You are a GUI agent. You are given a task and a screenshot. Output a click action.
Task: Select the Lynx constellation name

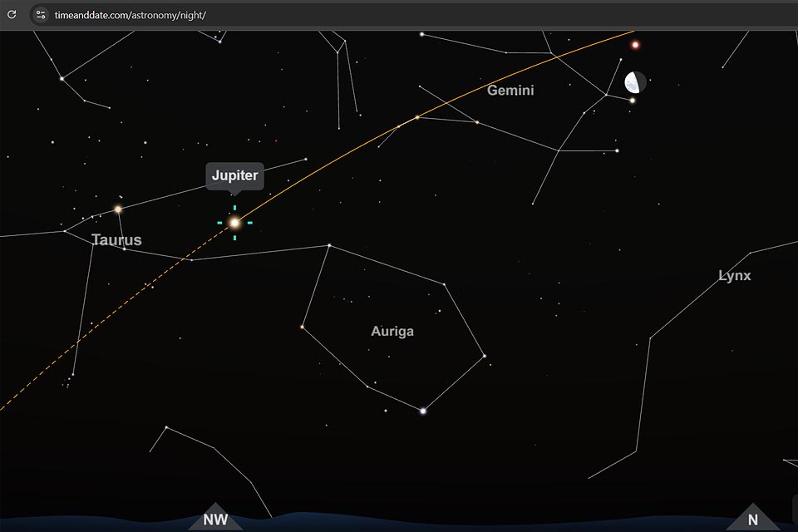734,276
